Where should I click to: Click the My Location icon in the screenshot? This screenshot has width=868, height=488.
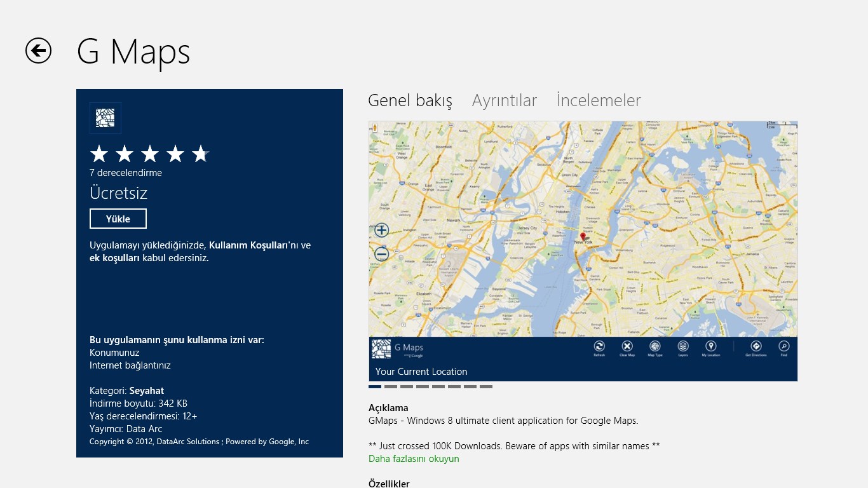pyautogui.click(x=711, y=346)
